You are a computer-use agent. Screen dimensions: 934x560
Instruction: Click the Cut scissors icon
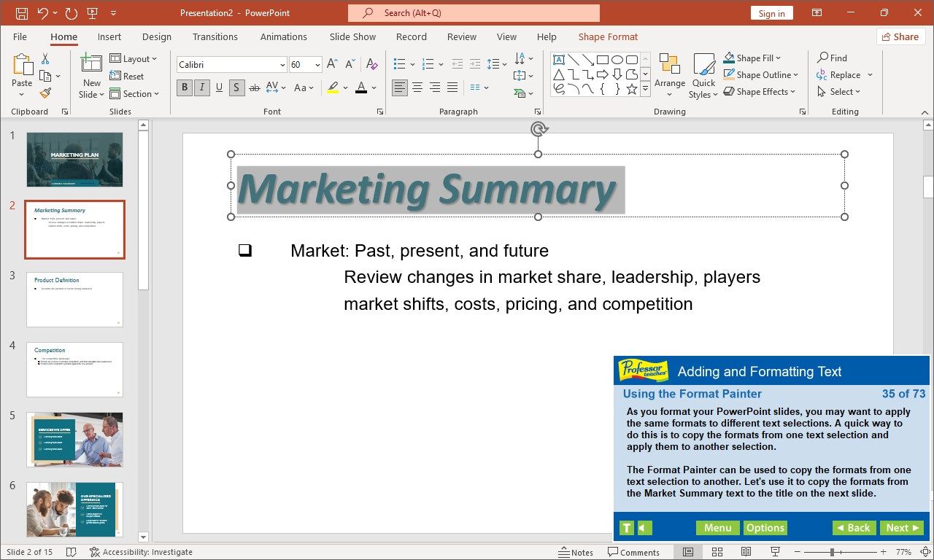(45, 59)
